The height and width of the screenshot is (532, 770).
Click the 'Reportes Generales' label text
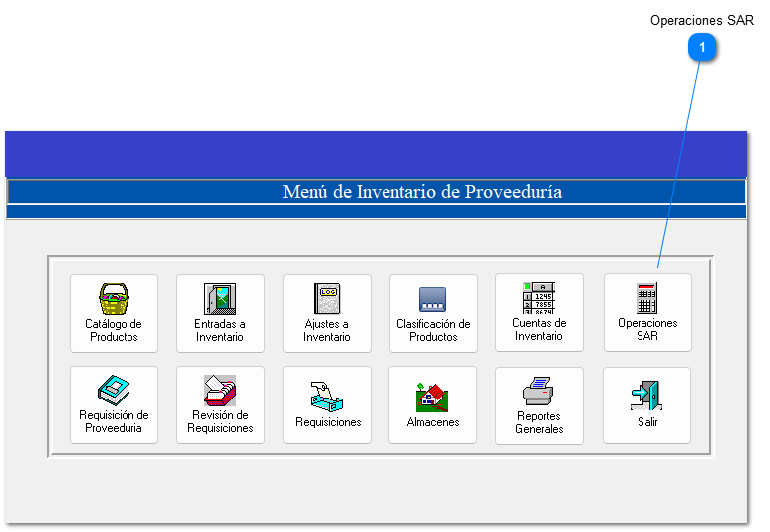coord(539,423)
